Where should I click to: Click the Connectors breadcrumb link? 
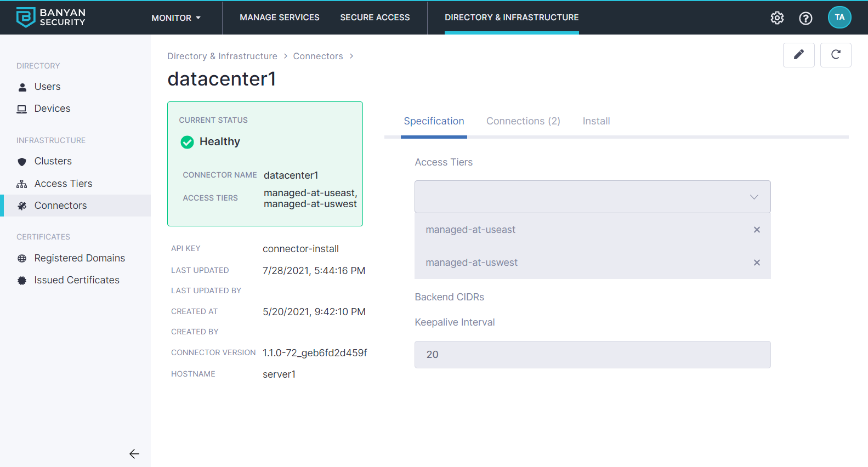coord(317,56)
